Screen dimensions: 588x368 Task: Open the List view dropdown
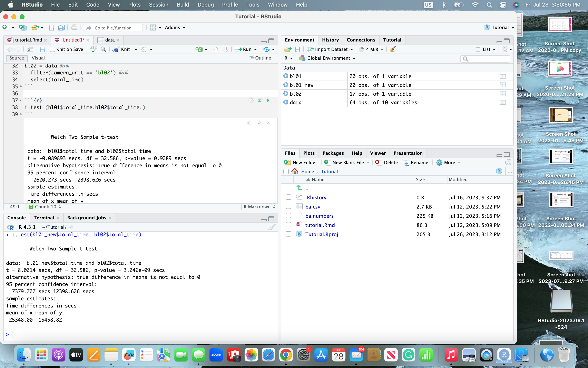[486, 49]
